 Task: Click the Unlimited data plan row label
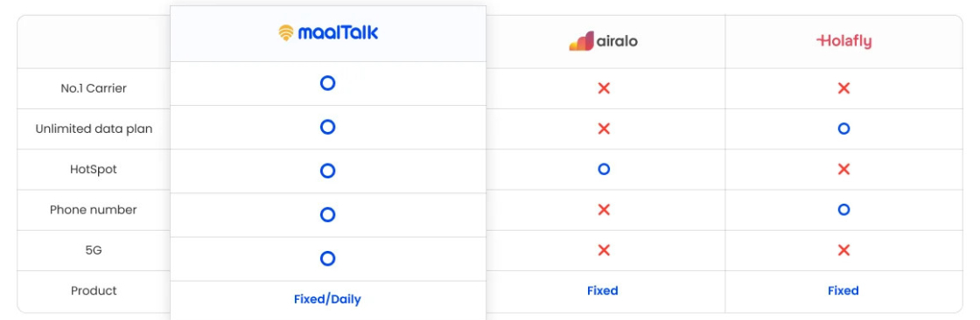[x=94, y=129]
